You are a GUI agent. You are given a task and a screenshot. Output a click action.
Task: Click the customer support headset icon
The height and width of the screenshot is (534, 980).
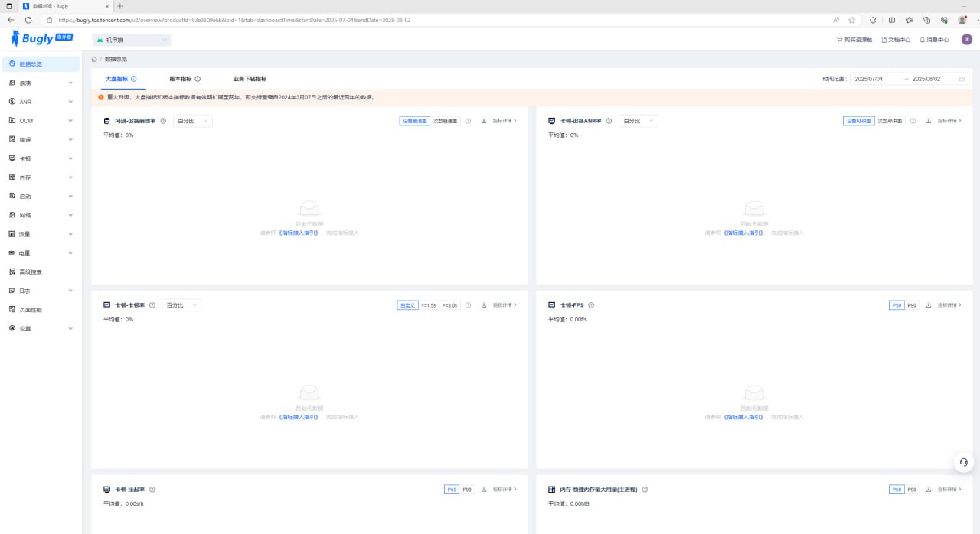coord(963,462)
